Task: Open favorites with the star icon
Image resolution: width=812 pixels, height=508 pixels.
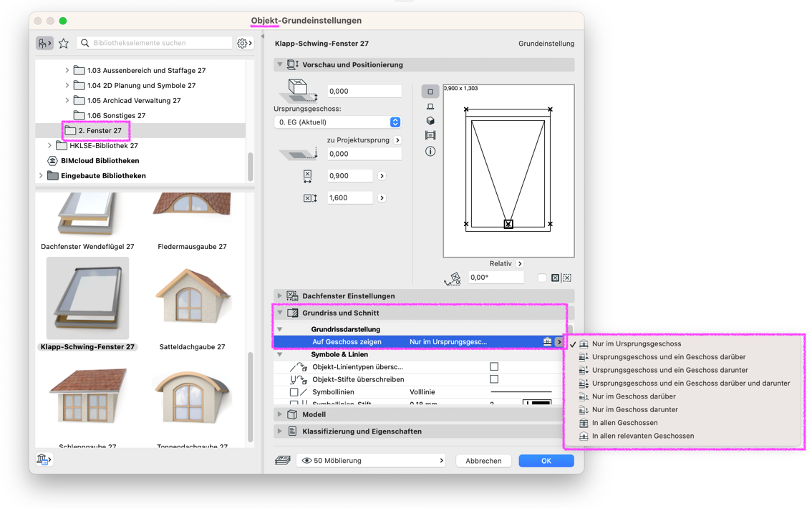Action: pos(64,44)
